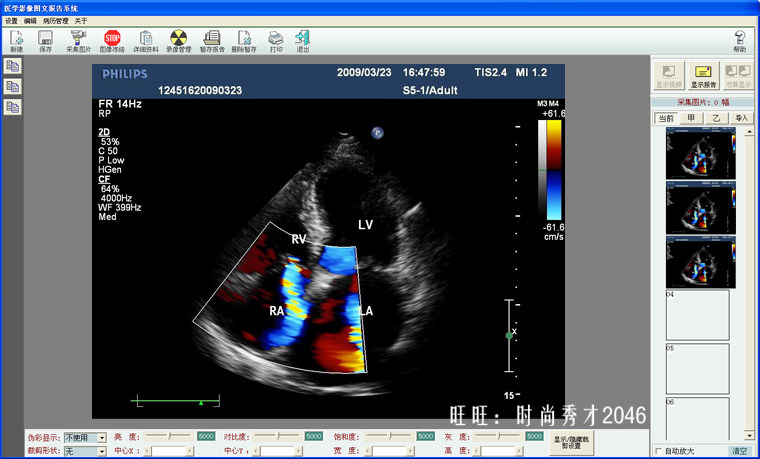Viewport: 760px width, 459px height.
Task: Click the 退出 exit door icon
Action: (303, 41)
